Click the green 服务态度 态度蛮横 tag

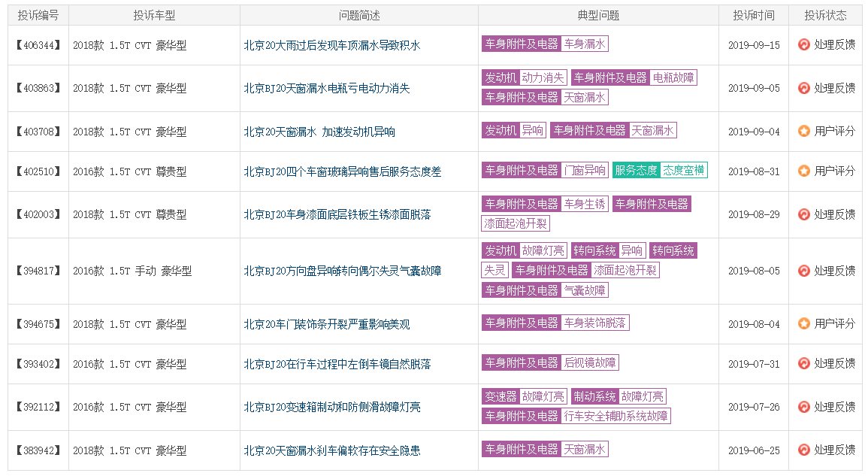660,171
